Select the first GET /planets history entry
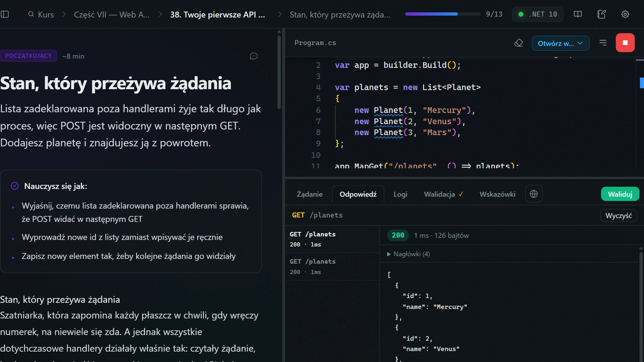Viewport: 644px width, 362px height. pyautogui.click(x=332, y=239)
